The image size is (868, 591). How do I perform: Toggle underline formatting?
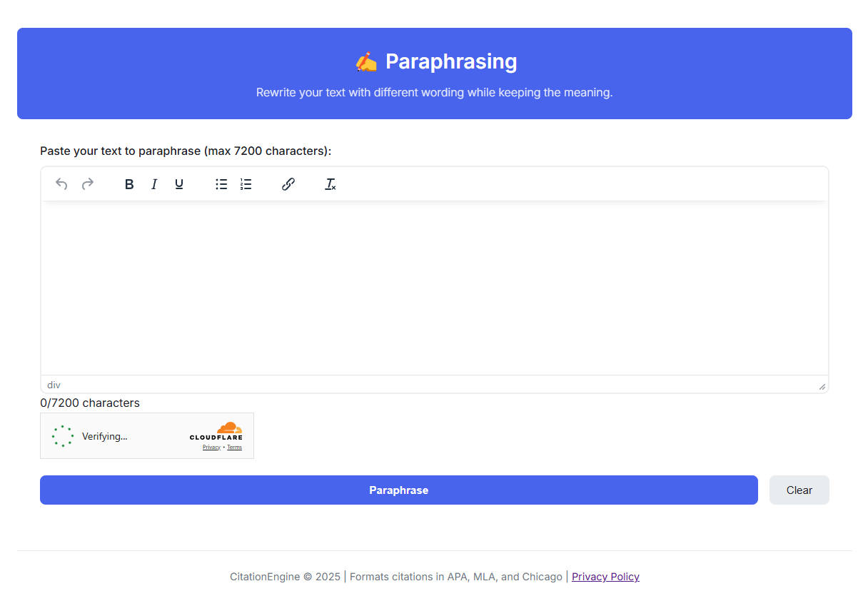pos(179,184)
